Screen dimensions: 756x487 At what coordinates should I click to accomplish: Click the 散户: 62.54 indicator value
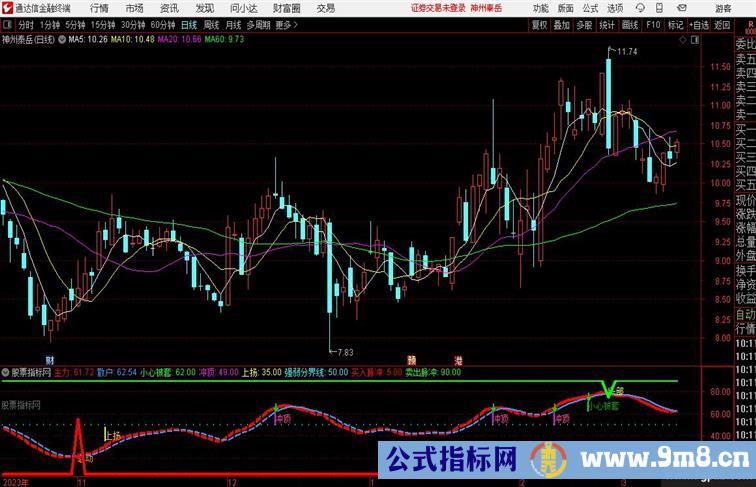117,373
